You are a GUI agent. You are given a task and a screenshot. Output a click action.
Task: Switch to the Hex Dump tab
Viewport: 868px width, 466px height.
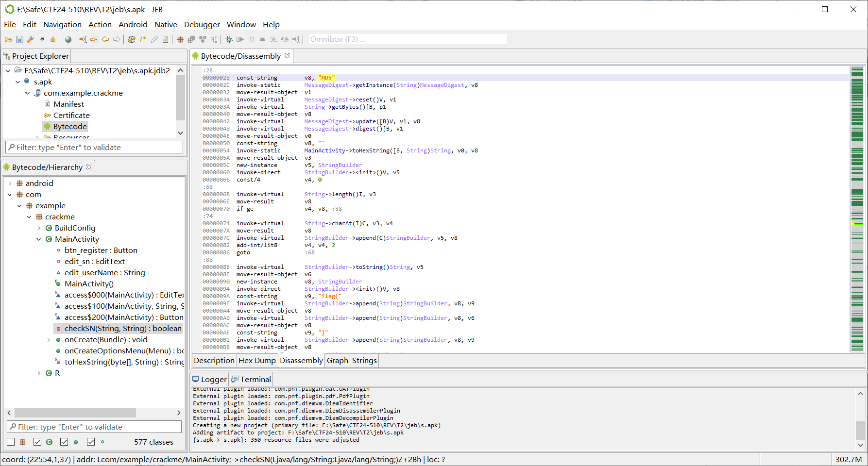click(x=257, y=360)
